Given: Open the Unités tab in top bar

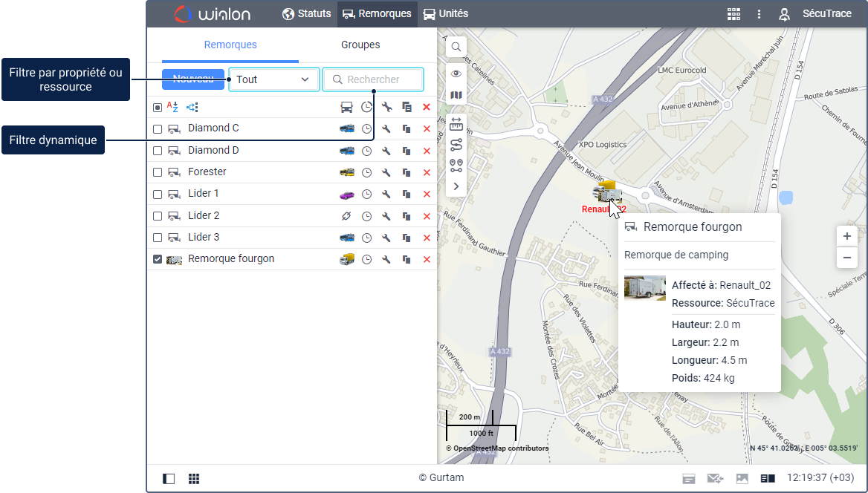Looking at the screenshot, I should pos(446,13).
